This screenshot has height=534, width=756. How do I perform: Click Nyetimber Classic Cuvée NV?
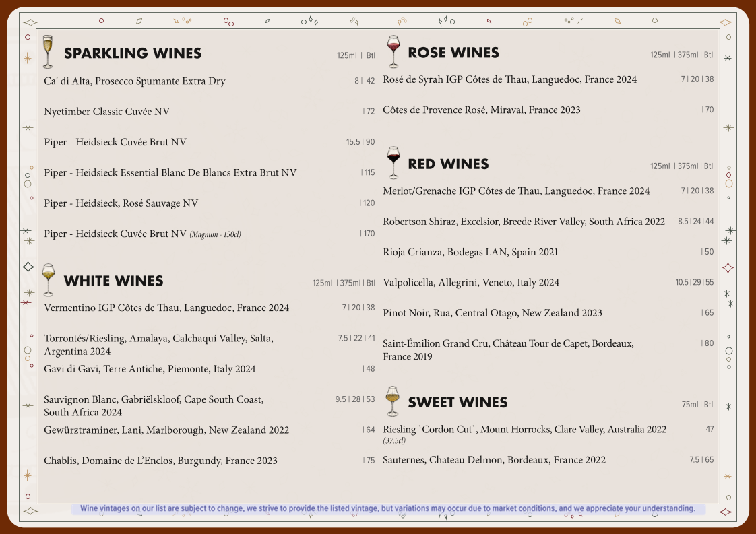tap(106, 111)
